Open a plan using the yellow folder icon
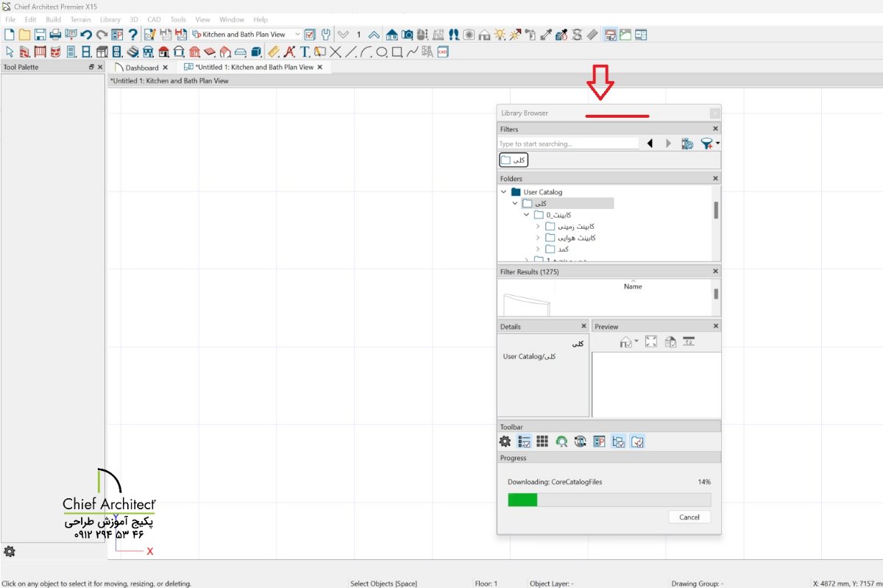The image size is (883, 588). 24,34
